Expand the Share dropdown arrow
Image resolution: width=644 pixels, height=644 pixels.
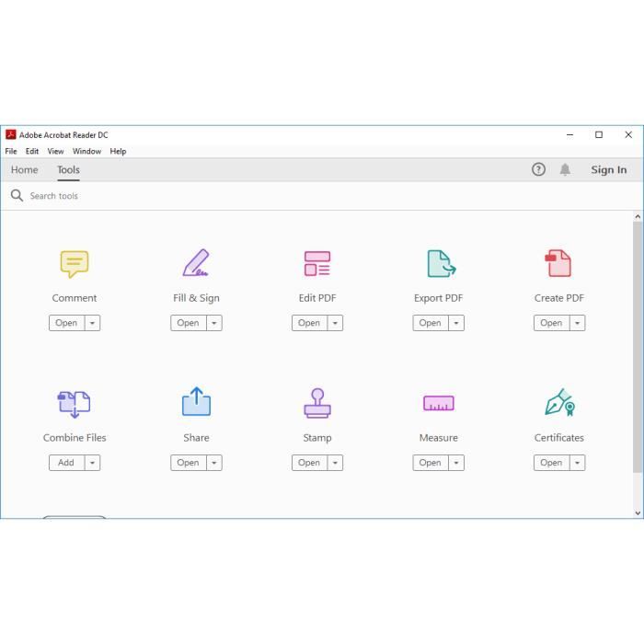coord(214,463)
